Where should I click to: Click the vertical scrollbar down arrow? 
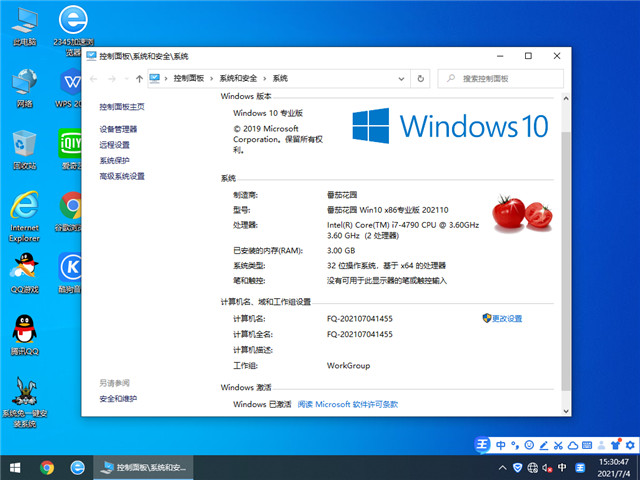[566, 411]
